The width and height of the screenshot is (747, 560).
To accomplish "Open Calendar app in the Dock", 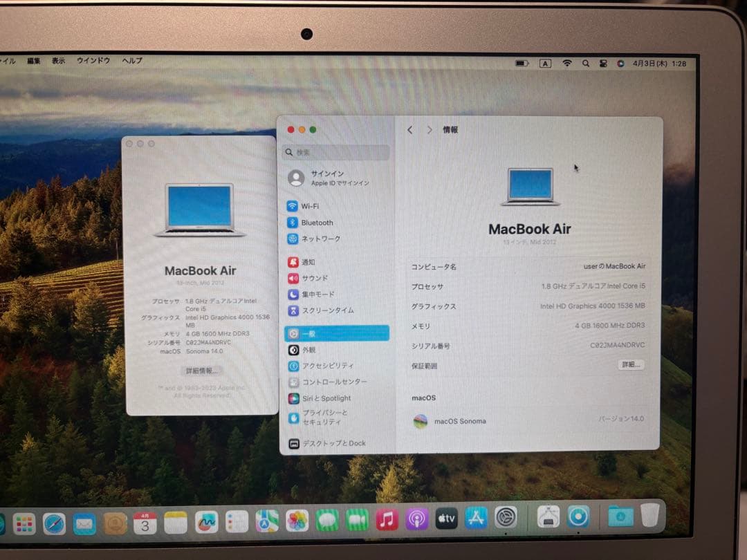I will pos(145,523).
